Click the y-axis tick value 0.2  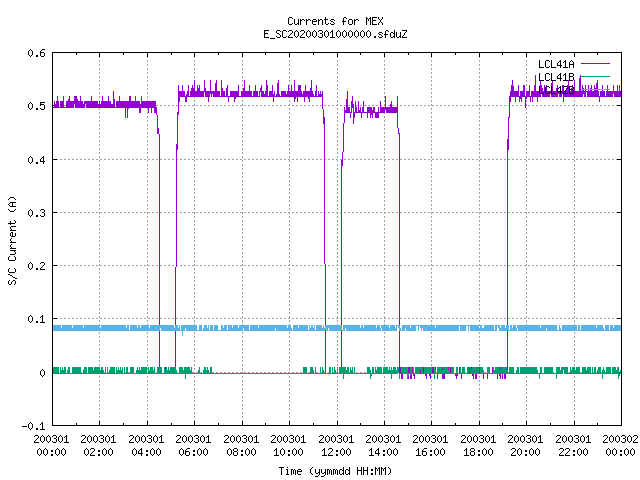(36, 266)
